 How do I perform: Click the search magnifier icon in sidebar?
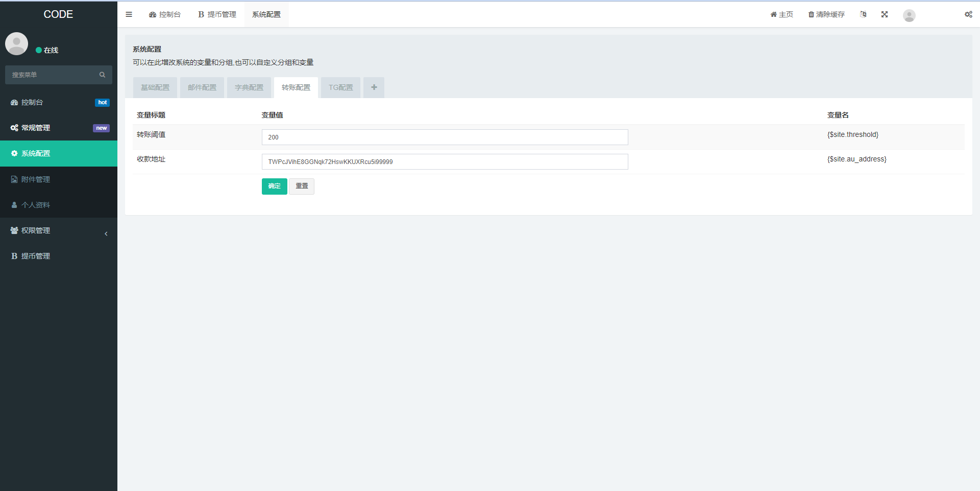coord(102,75)
